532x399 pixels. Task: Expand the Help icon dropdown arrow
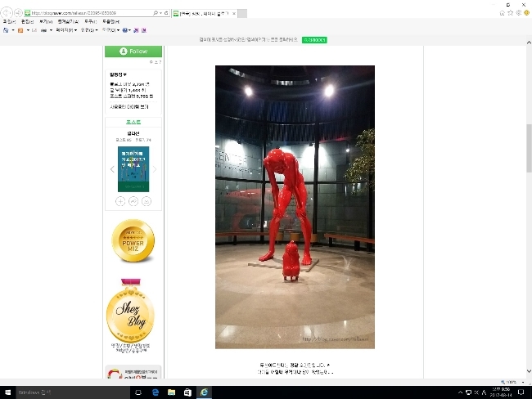[129, 30]
